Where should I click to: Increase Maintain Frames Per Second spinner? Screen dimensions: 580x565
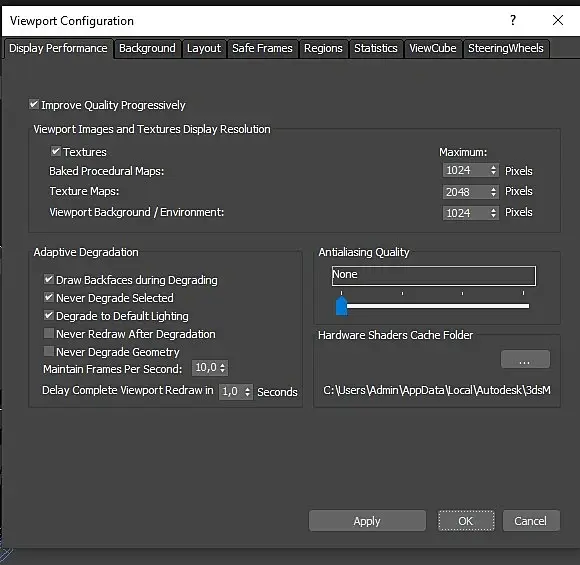[222, 365]
